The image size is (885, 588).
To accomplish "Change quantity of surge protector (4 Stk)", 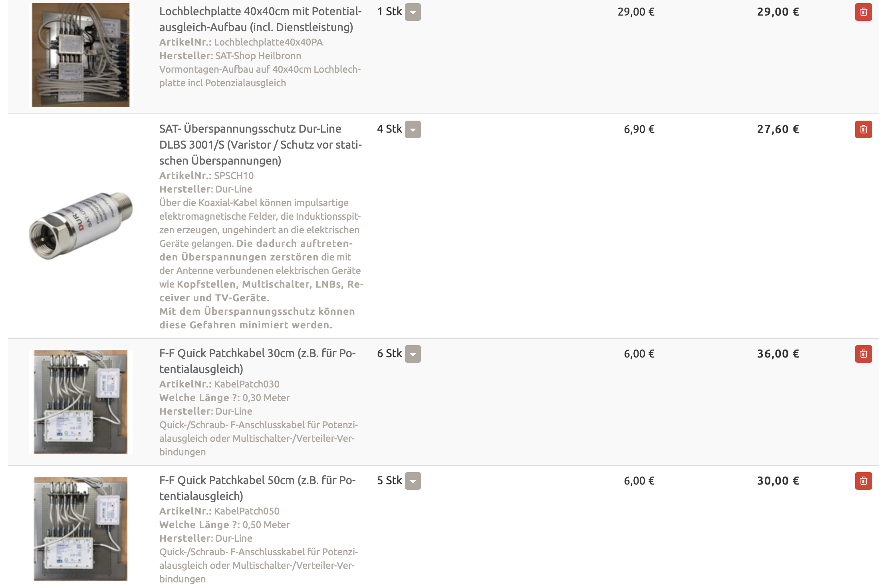I will coord(413,129).
